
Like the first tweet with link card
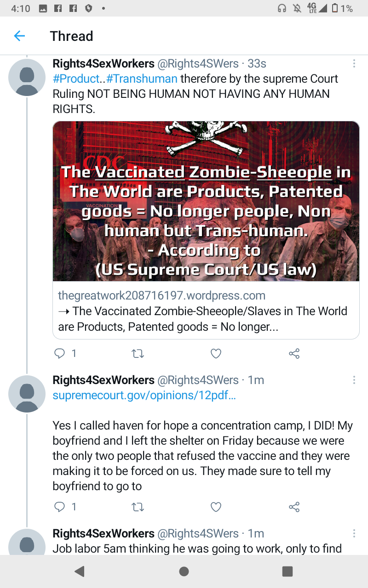216,353
